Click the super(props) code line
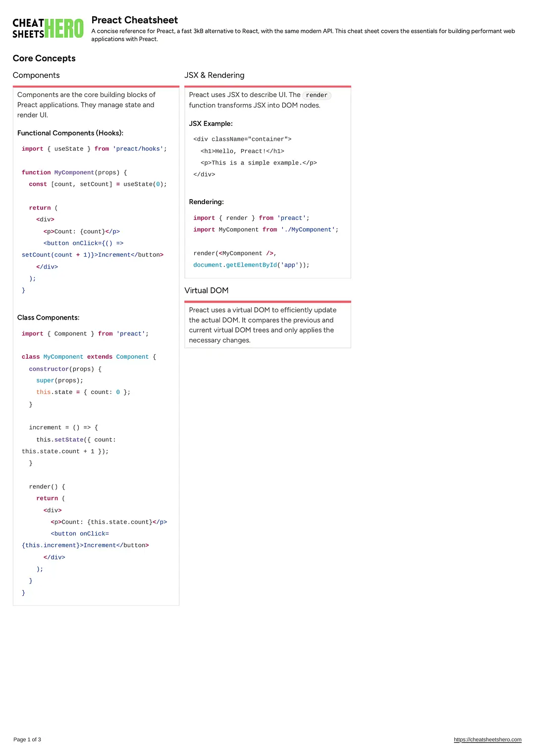Screen dimensions: 535x756 [x=60, y=381]
